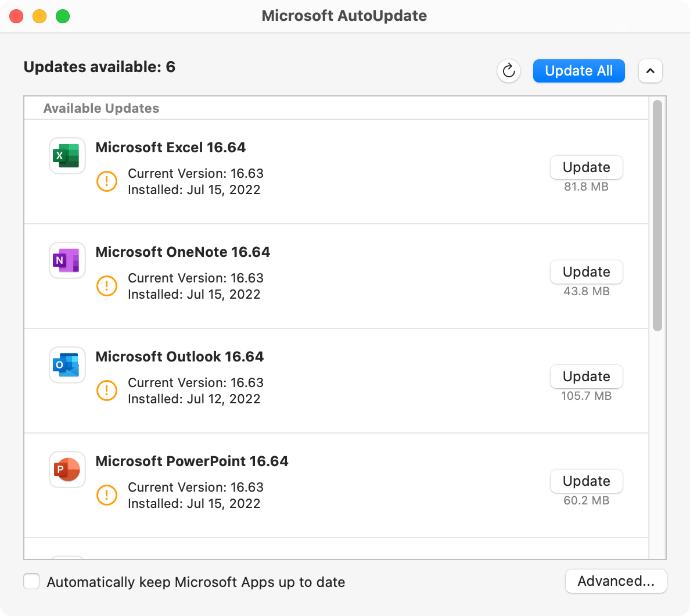Click the OneNote update warning icon
The image size is (690, 616).
point(107,286)
